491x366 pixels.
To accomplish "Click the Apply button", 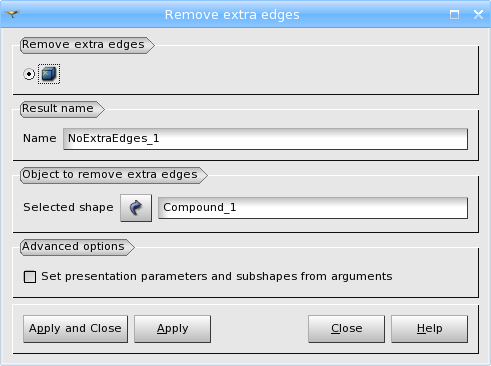I will tap(172, 329).
